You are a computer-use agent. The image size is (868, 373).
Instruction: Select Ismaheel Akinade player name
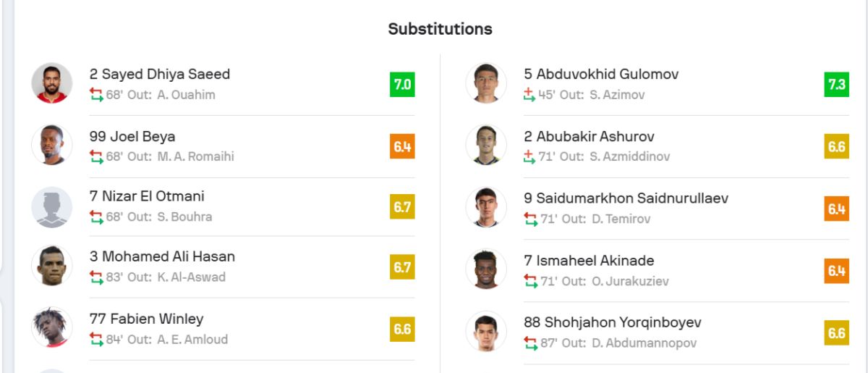[x=589, y=260]
